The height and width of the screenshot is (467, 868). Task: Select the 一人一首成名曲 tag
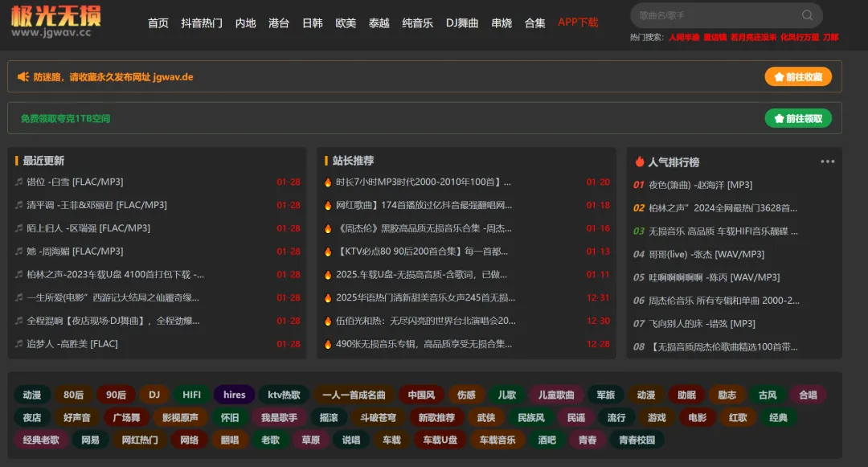354,395
